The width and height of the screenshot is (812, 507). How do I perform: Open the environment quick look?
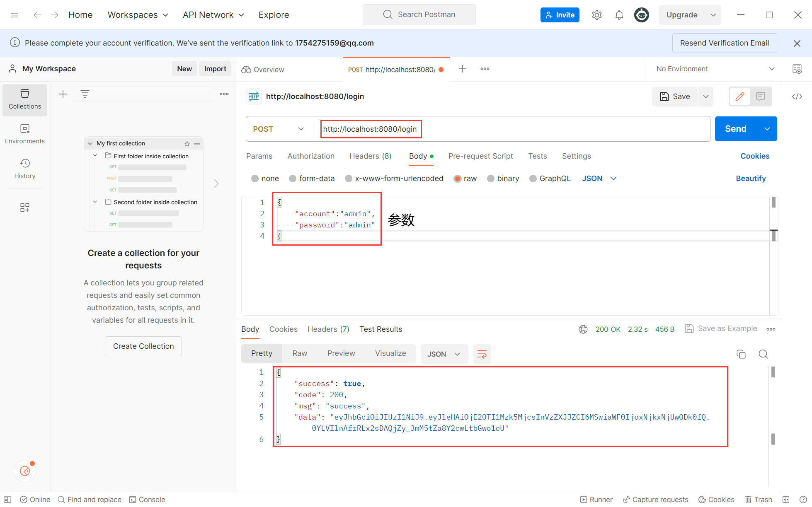click(797, 69)
